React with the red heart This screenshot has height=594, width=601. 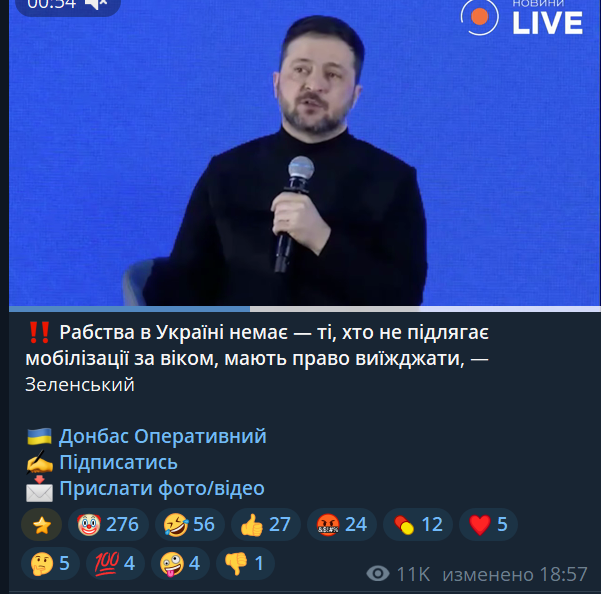coord(488,524)
